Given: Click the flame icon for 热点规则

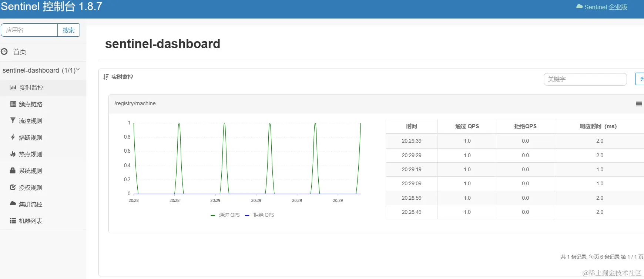Looking at the screenshot, I should click(x=13, y=154).
